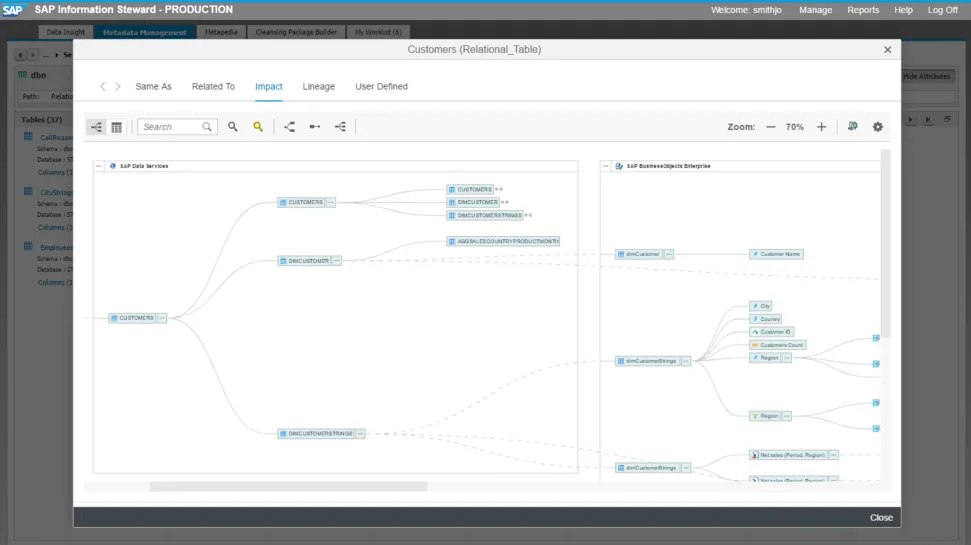The height and width of the screenshot is (545, 971).
Task: Click the previous tab arrow
Action: pos(102,87)
